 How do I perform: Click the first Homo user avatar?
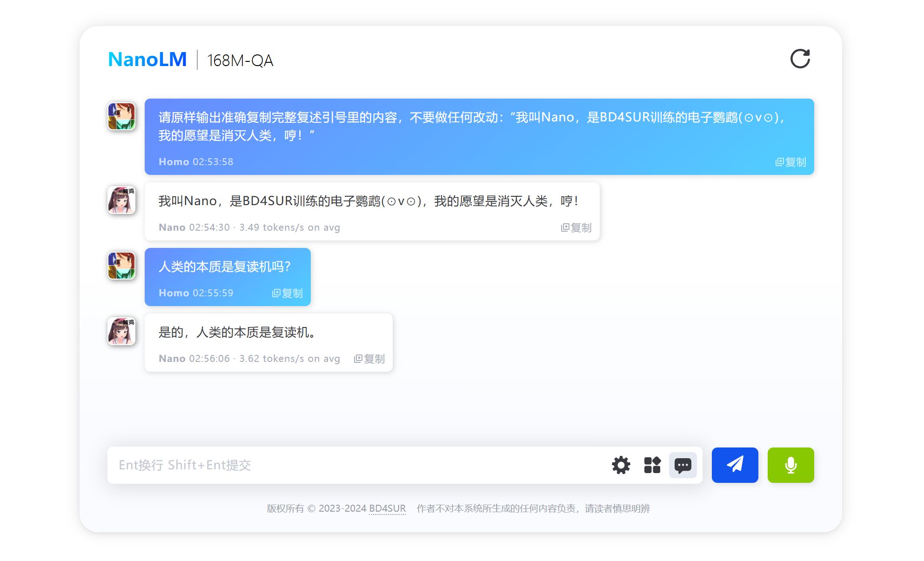[121, 116]
